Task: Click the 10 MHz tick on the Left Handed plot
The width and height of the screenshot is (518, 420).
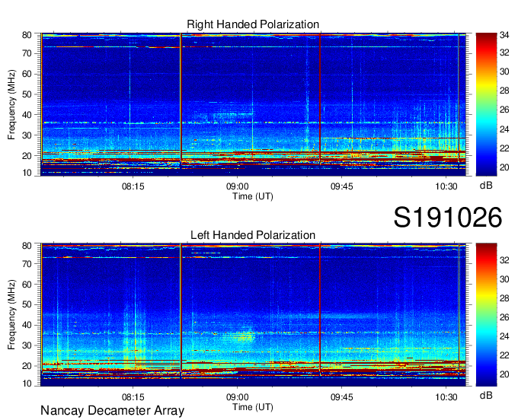Action: (x=27, y=383)
